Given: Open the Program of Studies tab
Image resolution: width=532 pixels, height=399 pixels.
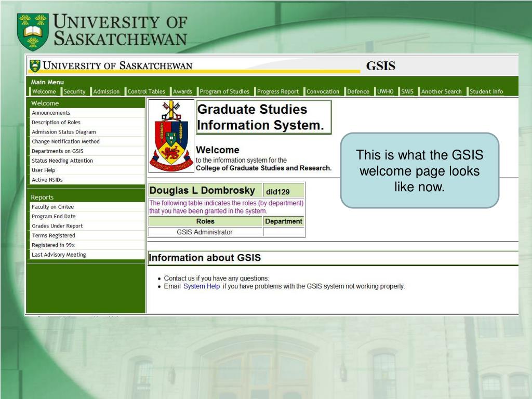Looking at the screenshot, I should click(224, 91).
